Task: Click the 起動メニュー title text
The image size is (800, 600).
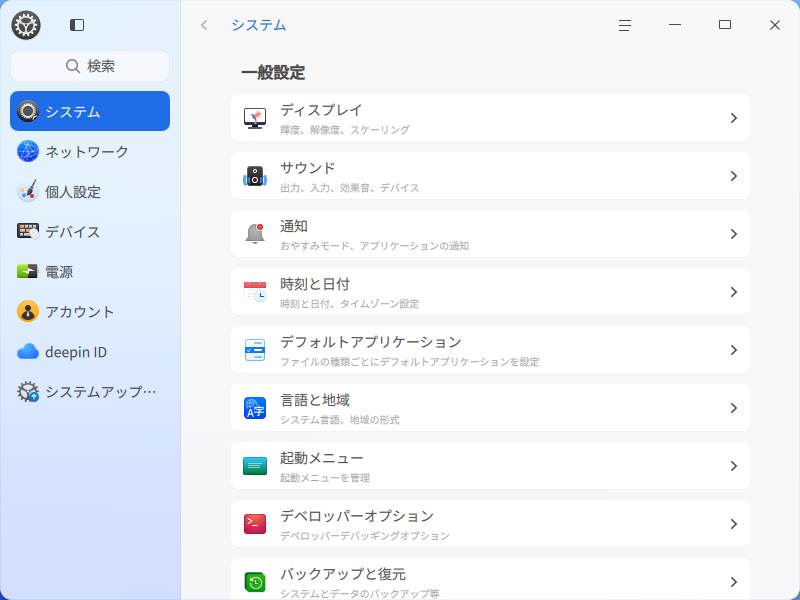Action: [x=321, y=458]
